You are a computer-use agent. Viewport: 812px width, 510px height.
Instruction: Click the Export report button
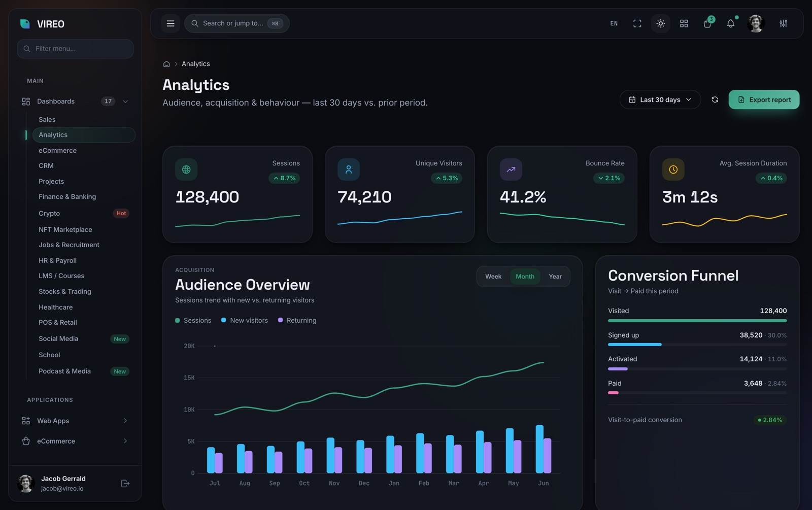coord(764,99)
